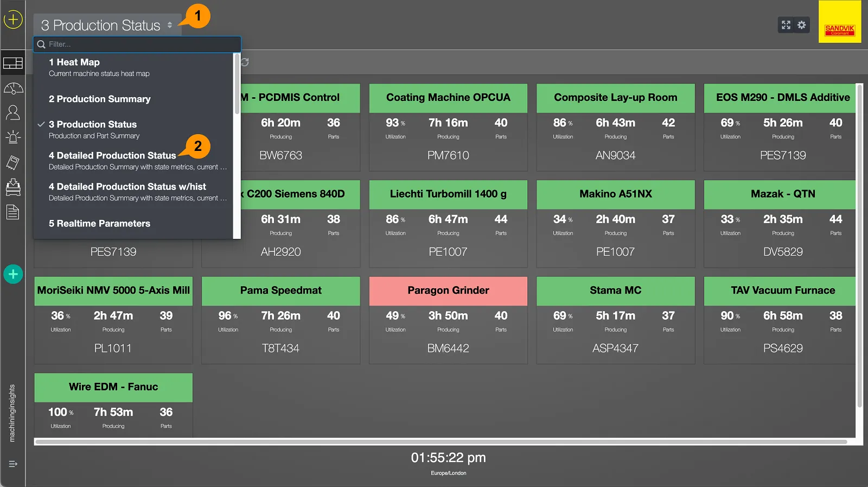Viewport: 868px width, 487px height.
Task: Open the alarm beacon icon in sidebar
Action: (x=13, y=137)
